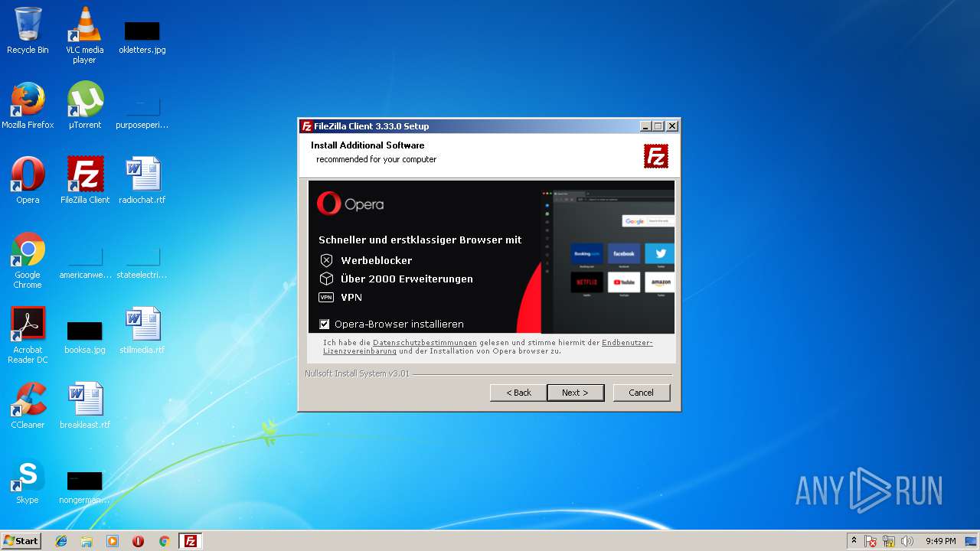Select the µTorrent desktop shortcut
The height and width of the screenshot is (551, 980).
[x=85, y=106]
